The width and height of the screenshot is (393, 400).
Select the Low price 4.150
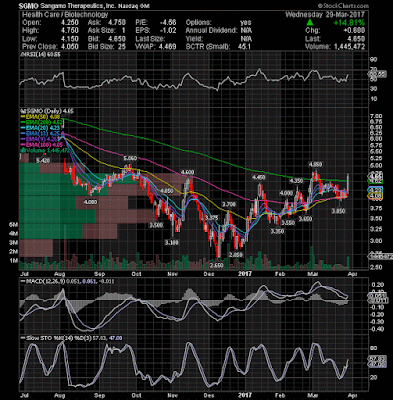click(69, 39)
